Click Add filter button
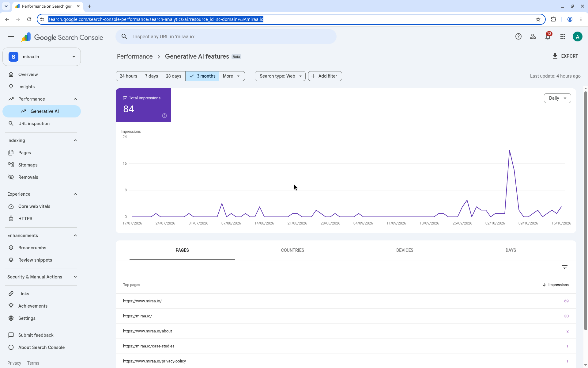The height and width of the screenshot is (368, 588). point(325,76)
